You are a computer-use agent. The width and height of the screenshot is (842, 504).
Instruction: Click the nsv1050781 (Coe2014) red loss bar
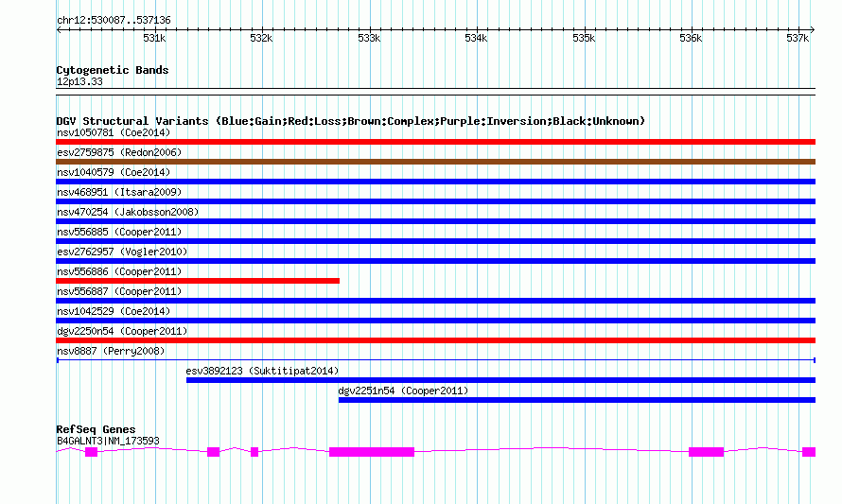[435, 142]
